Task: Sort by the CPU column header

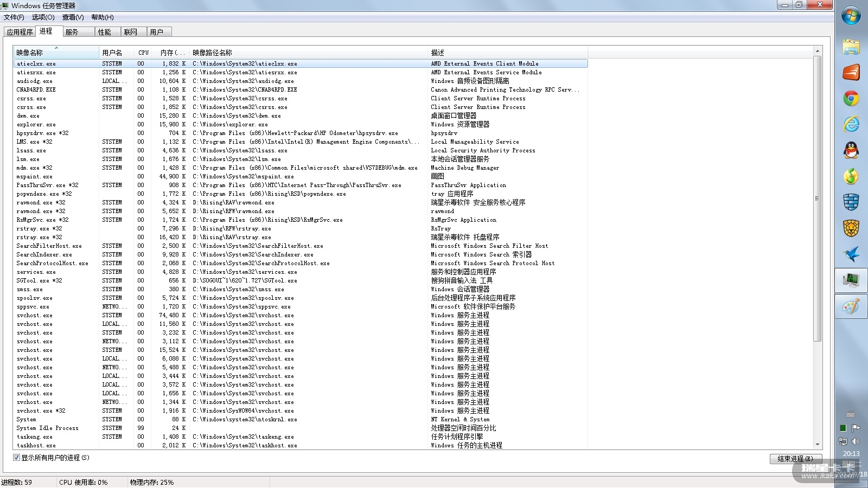Action: 143,53
